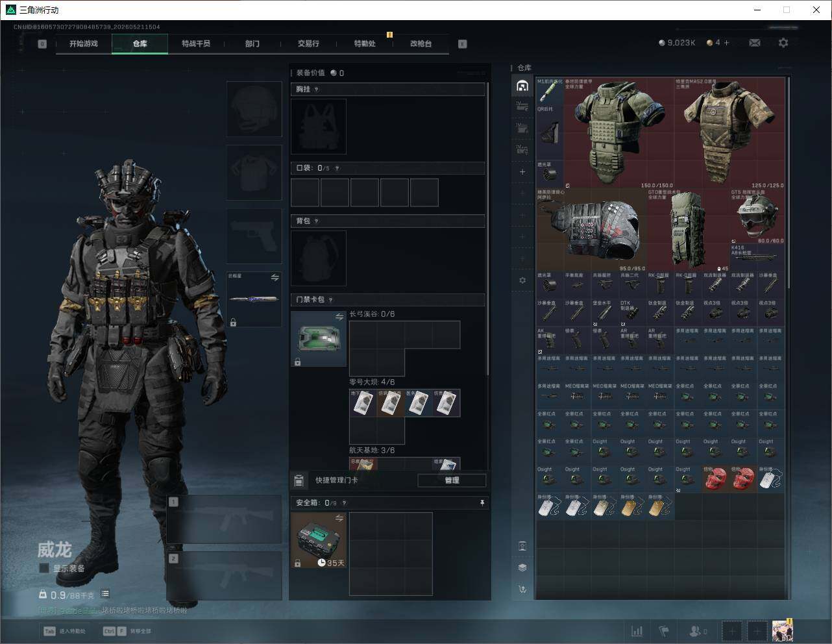
Task: Select the armor with 125.0/125.0 durability
Action: 729,133
